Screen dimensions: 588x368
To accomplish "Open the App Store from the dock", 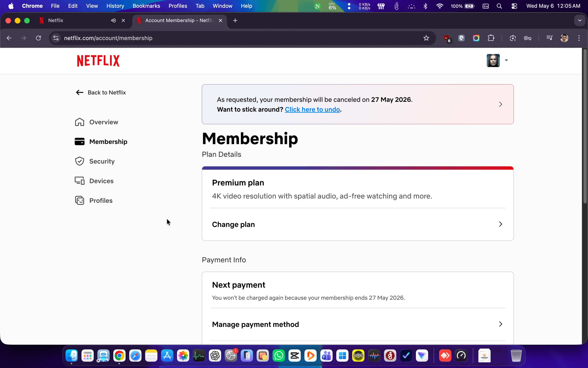I will coord(167,356).
